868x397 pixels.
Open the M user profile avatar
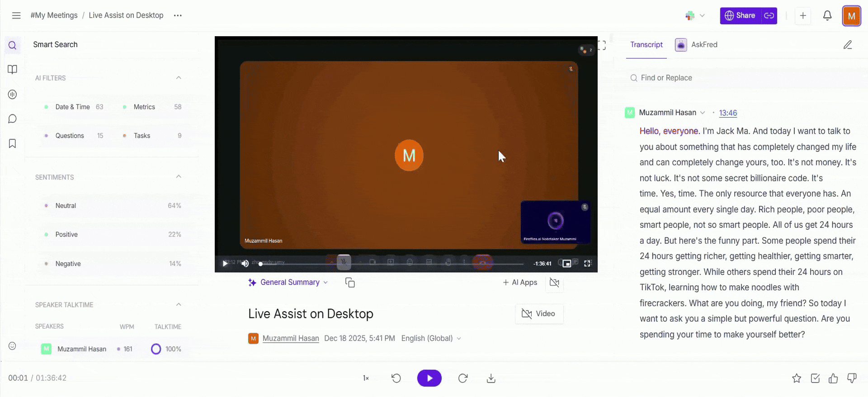[852, 16]
